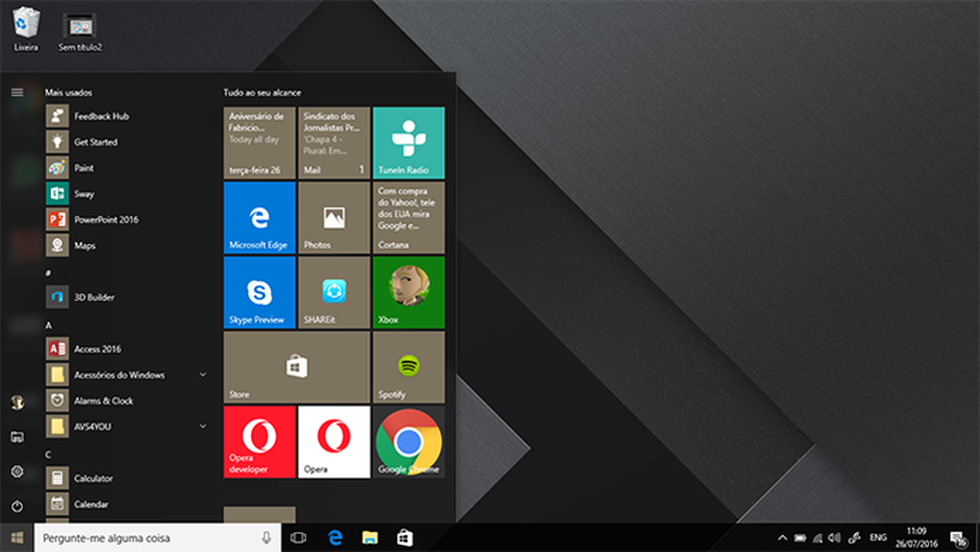
Task: Open Microsoft Edge tile
Action: [x=259, y=217]
